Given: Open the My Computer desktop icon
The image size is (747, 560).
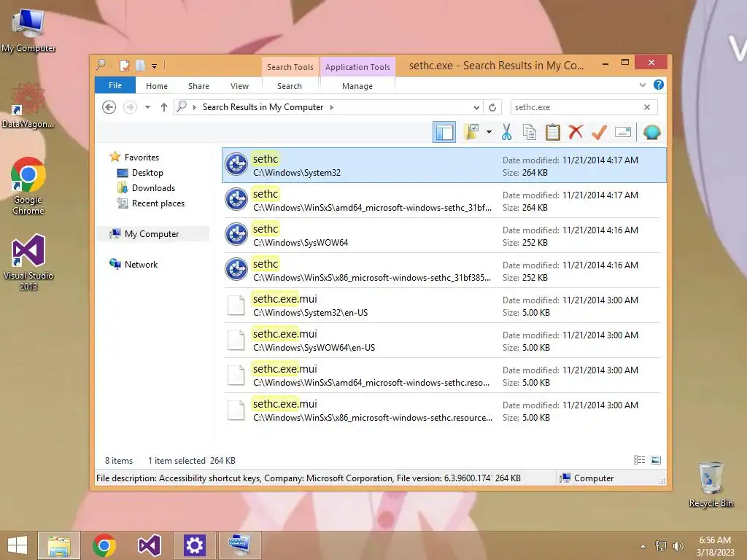Looking at the screenshot, I should [28, 29].
